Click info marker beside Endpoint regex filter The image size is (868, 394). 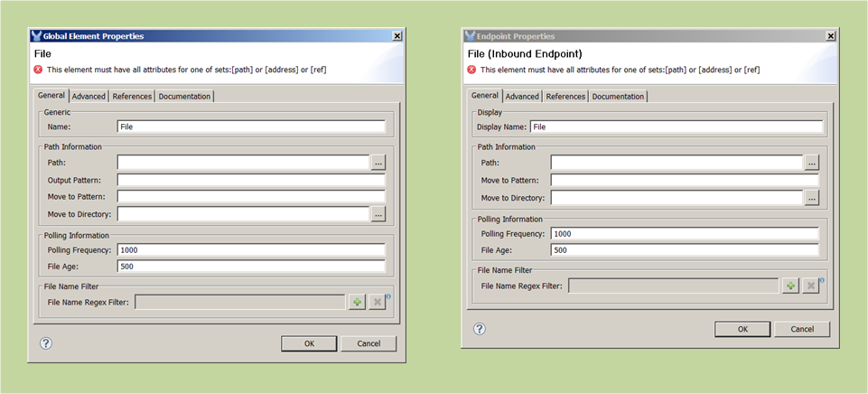coord(822,280)
